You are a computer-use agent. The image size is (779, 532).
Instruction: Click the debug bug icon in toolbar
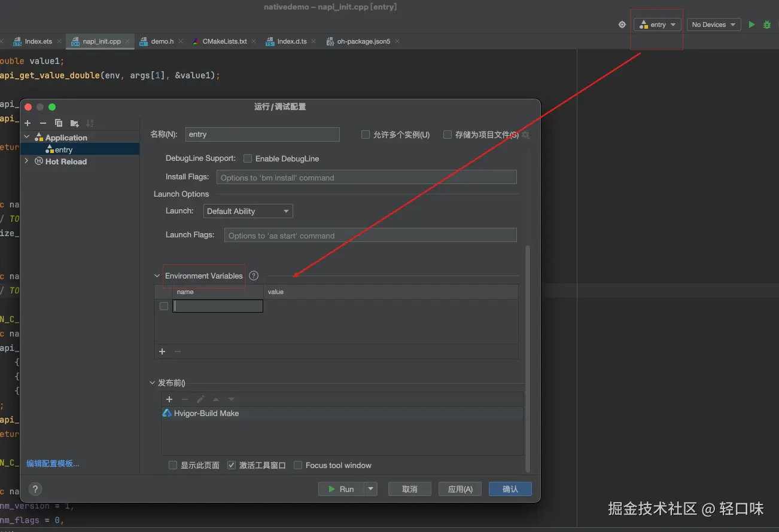pos(767,25)
